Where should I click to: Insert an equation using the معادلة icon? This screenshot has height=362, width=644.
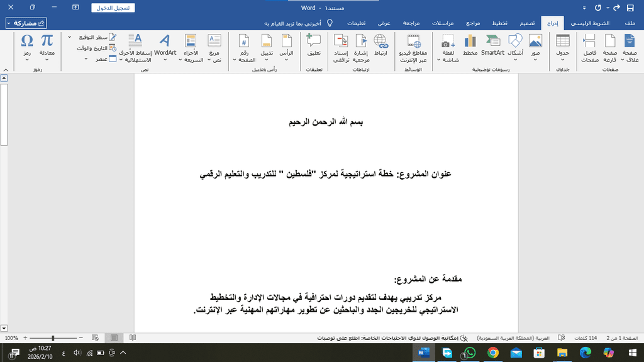(x=47, y=47)
